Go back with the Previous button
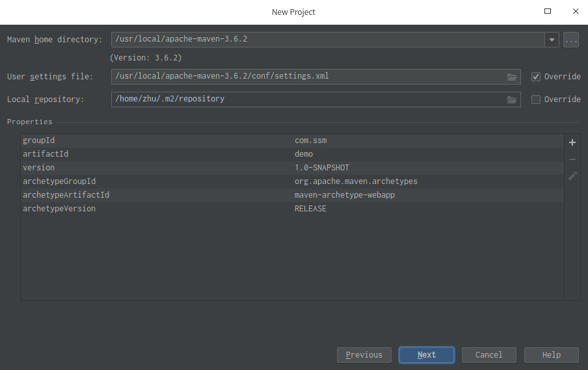 [364, 355]
